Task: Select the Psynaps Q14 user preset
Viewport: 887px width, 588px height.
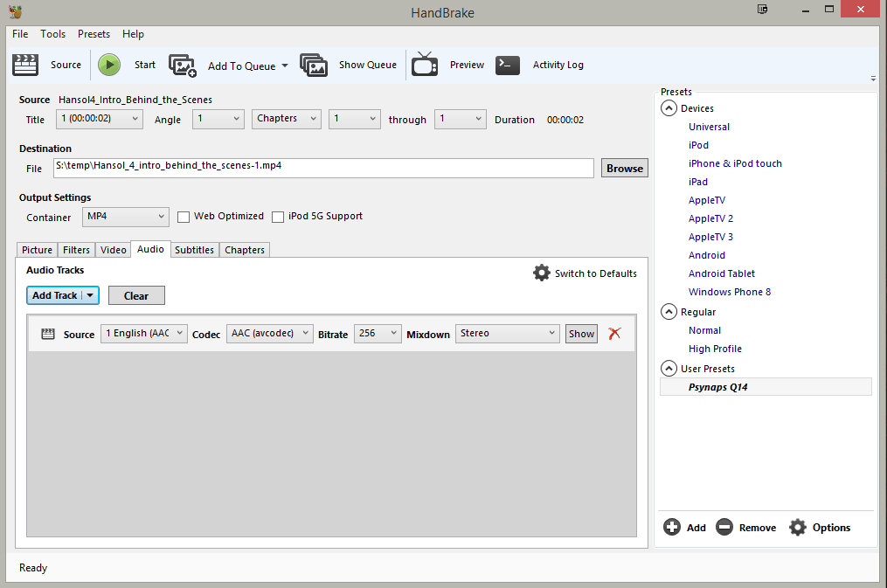Action: click(x=766, y=387)
